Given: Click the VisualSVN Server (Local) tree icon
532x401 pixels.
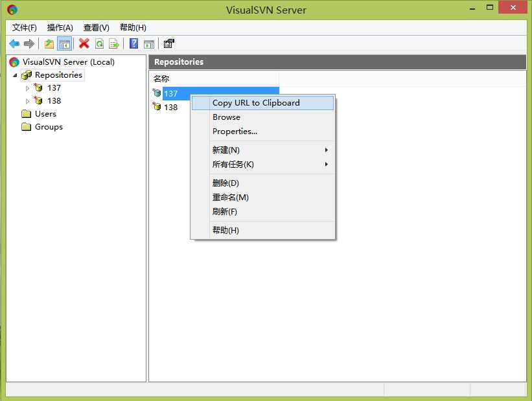Looking at the screenshot, I should coord(14,62).
